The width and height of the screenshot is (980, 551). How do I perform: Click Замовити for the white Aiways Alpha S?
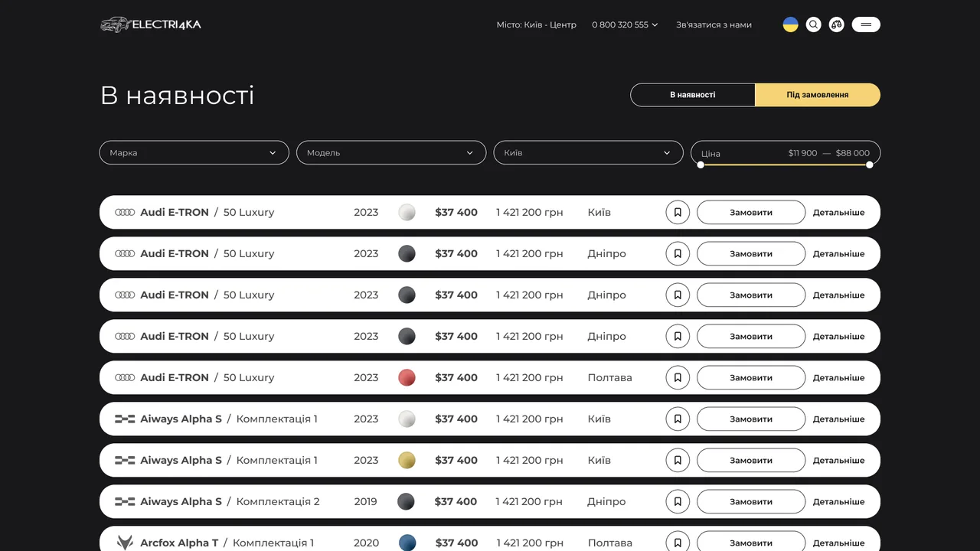point(751,419)
